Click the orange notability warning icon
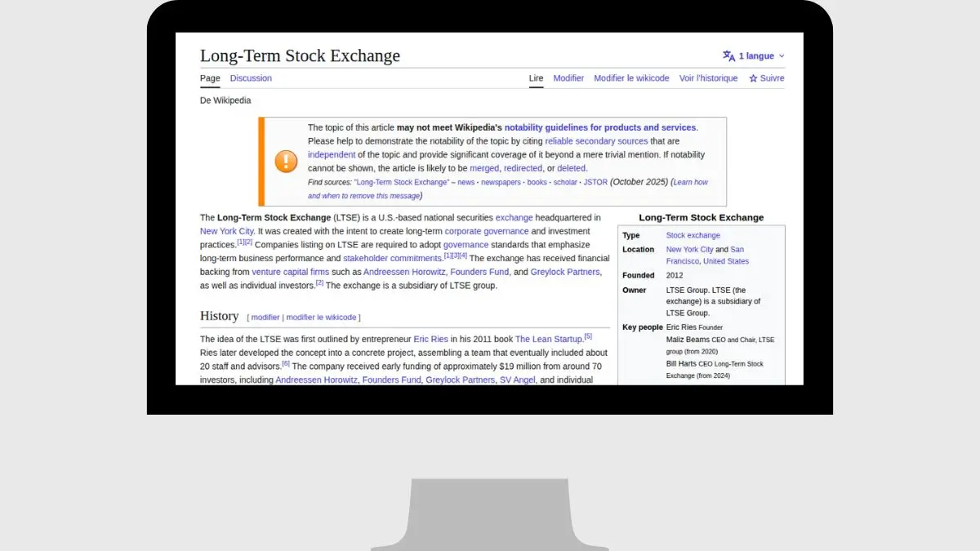 click(286, 161)
